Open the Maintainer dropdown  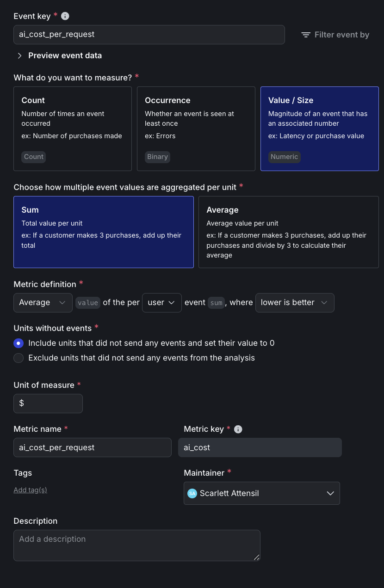pos(261,493)
